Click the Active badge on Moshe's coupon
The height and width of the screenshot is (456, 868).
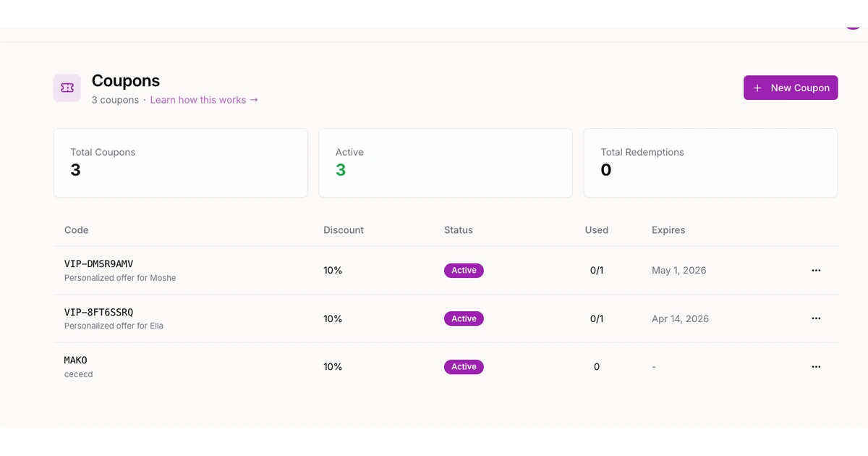click(x=464, y=270)
